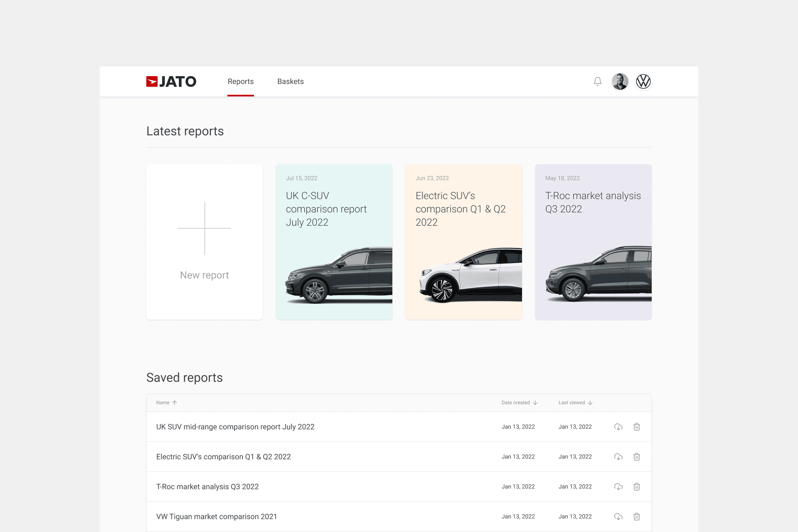Download the T-Roc market analysis report

tap(618, 486)
